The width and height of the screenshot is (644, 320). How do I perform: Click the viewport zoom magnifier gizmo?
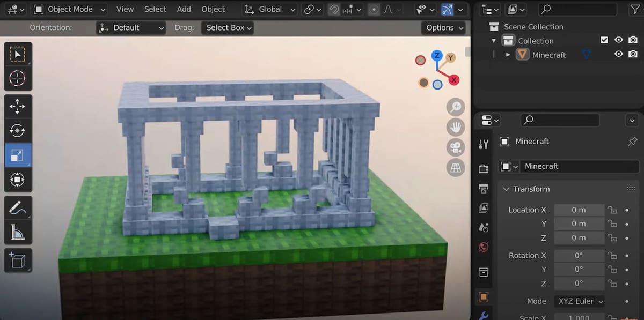click(x=456, y=107)
